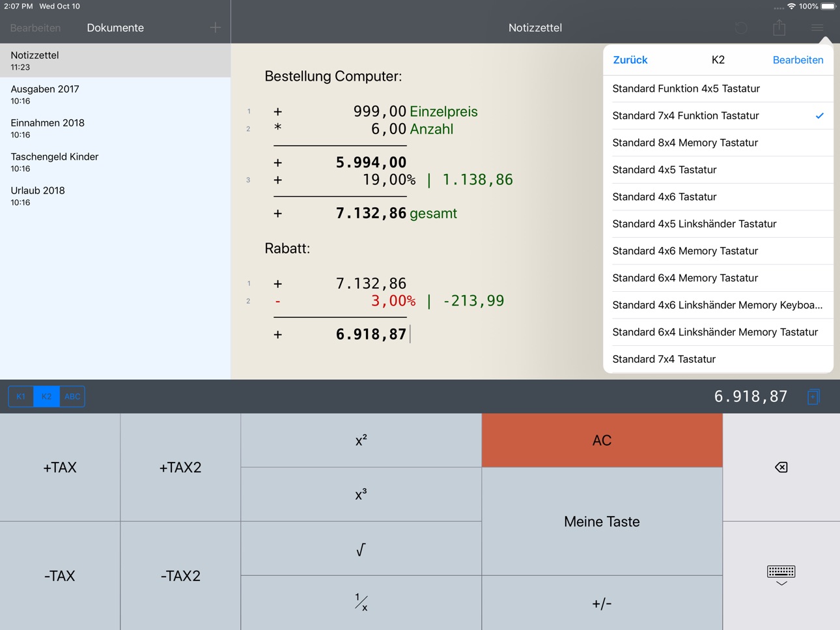Tap the backspace delete key icon
840x630 pixels.
click(x=781, y=467)
